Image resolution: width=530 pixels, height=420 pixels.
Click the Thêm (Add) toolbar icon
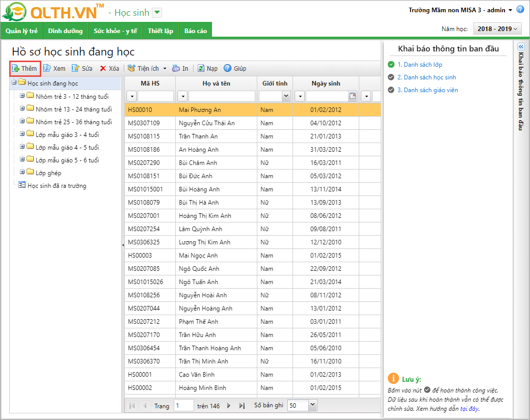(x=16, y=68)
